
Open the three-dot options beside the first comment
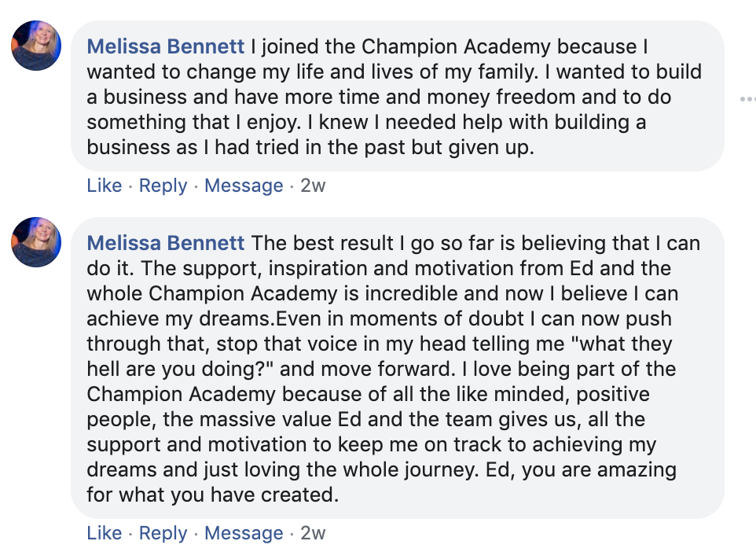(747, 99)
